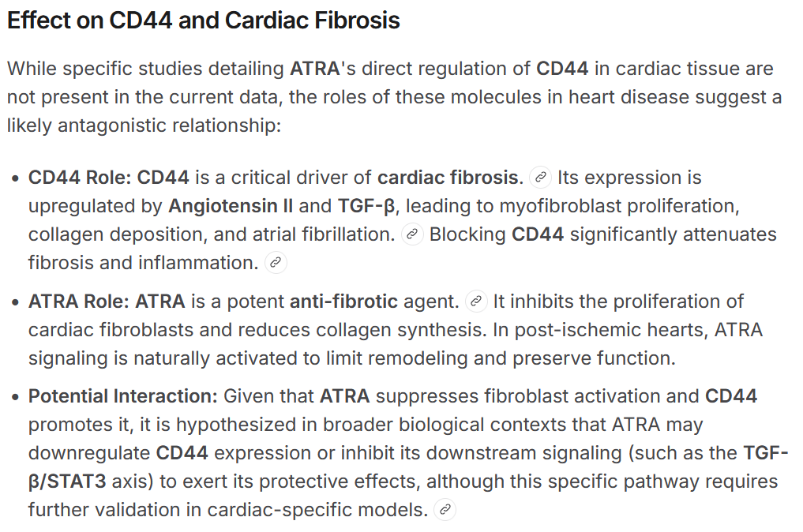Viewport: 803px width, 532px height.
Task: Click bold 'TGF-β' after Angiotensin II
Action: click(x=366, y=206)
